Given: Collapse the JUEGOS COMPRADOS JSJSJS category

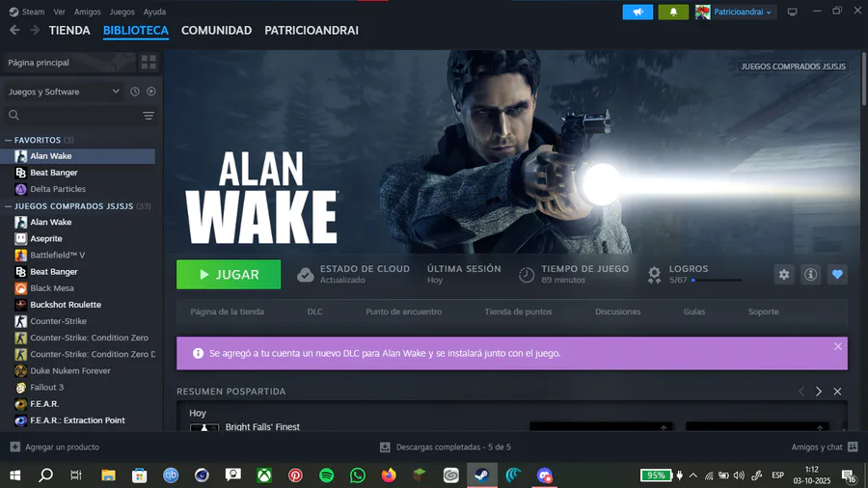Looking at the screenshot, I should tap(9, 205).
